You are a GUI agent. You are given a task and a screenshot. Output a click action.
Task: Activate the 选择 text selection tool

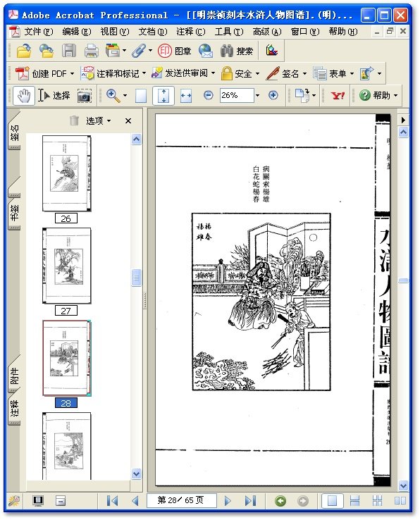click(x=54, y=96)
